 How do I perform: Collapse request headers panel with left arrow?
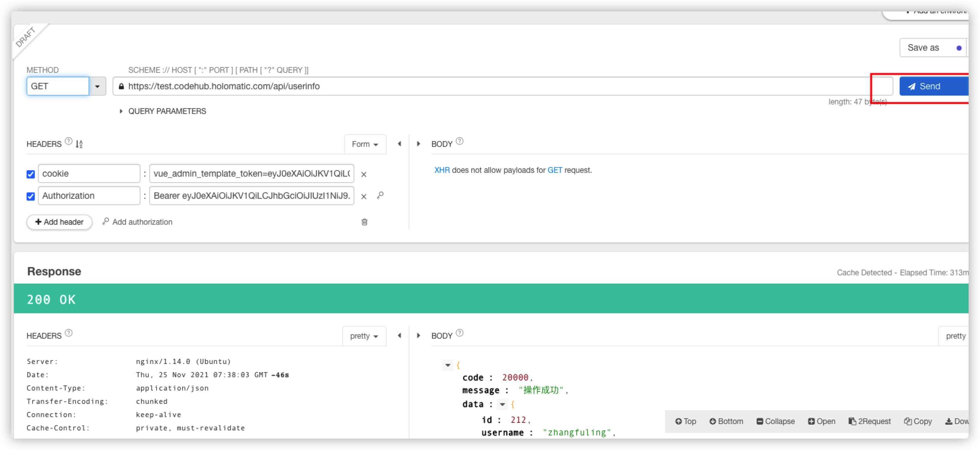(400, 144)
